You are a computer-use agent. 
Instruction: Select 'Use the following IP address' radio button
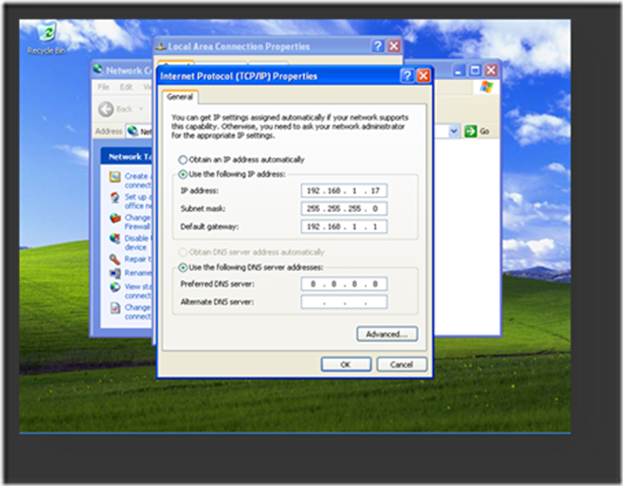coord(183,174)
